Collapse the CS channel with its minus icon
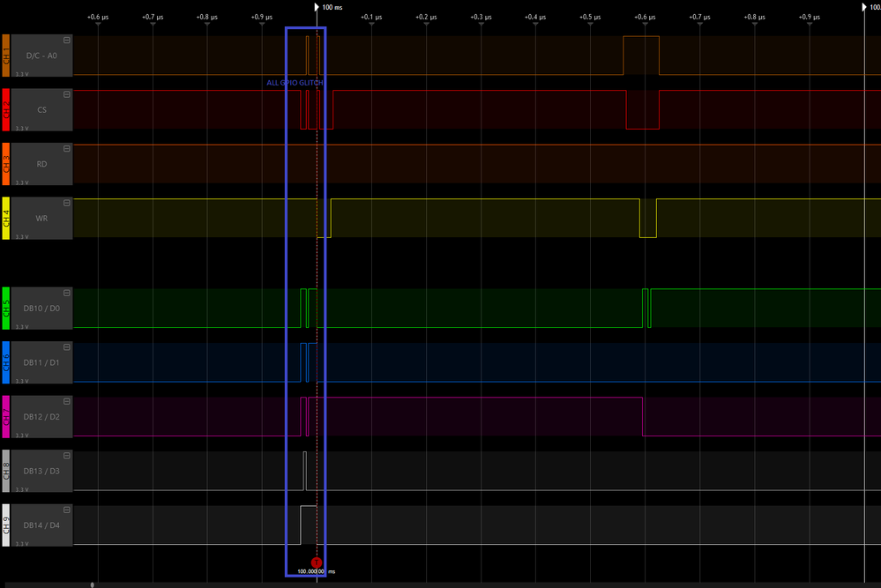 tap(67, 94)
